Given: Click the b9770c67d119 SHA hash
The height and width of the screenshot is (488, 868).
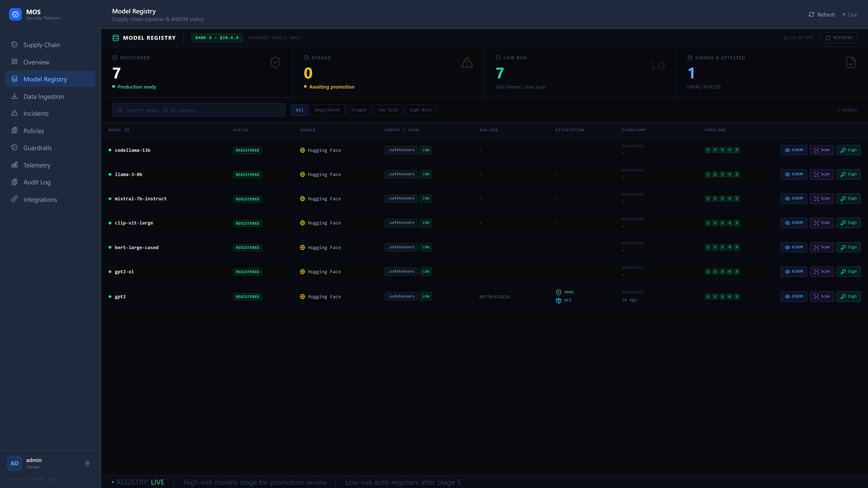Looking at the screenshot, I should click(495, 297).
